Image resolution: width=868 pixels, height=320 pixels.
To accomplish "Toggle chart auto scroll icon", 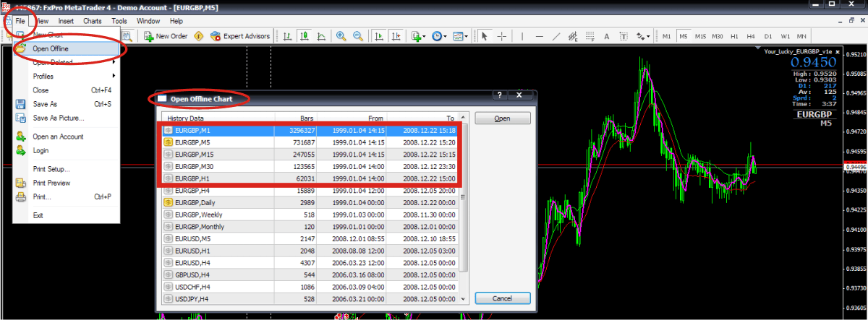I will (378, 35).
